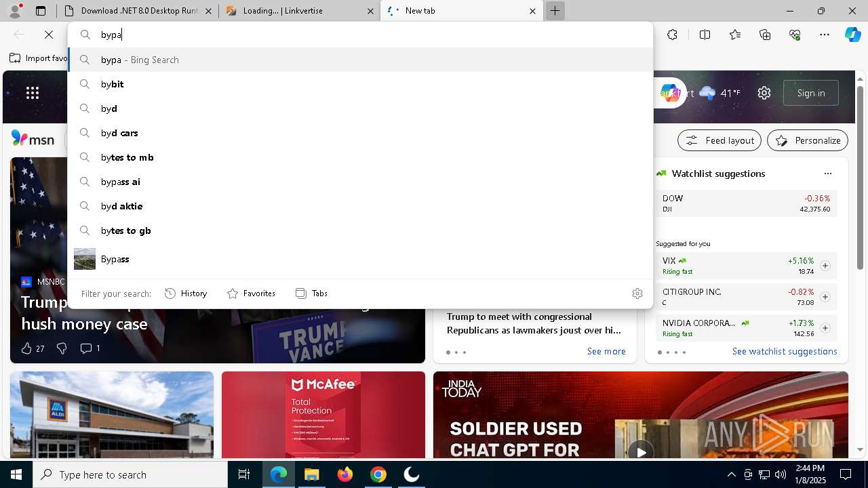Viewport: 868px width, 488px height.
Task: Open Microsoft Edge from taskbar
Action: click(279, 474)
